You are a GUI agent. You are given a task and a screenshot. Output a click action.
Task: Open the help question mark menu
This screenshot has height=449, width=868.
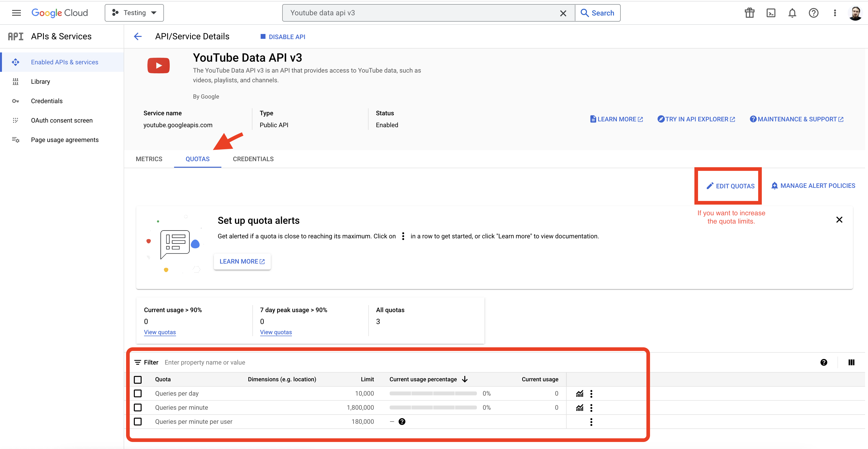tap(813, 13)
